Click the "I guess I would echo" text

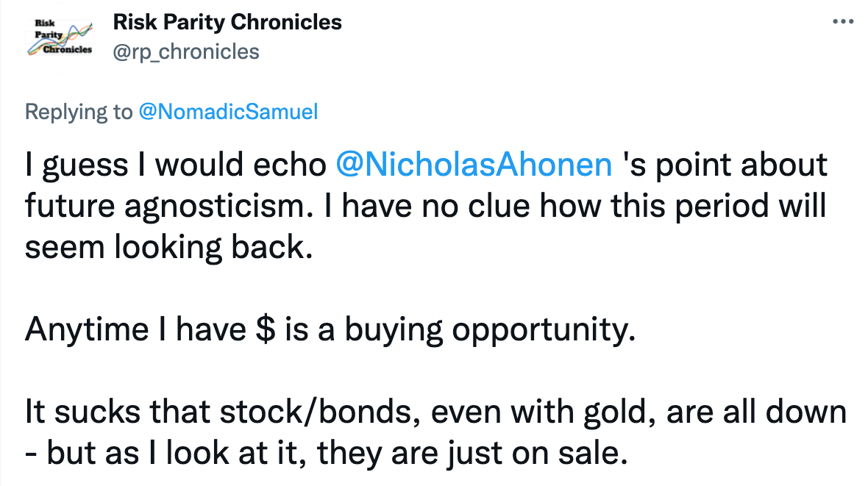[176, 165]
